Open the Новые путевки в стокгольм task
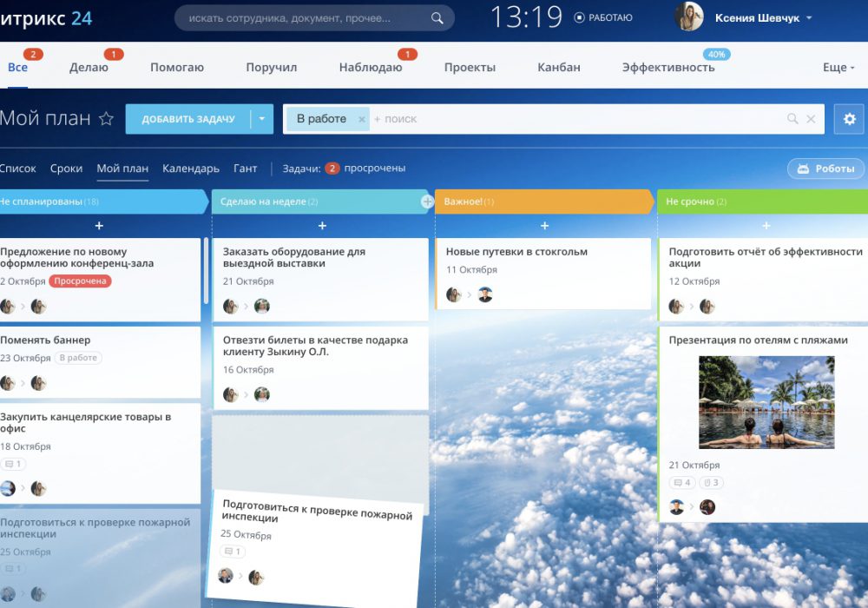The height and width of the screenshot is (608, 868). pyautogui.click(x=516, y=252)
